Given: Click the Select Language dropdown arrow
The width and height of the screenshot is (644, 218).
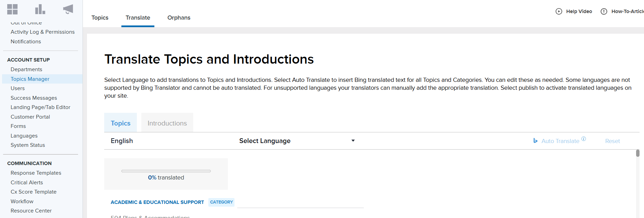Looking at the screenshot, I should pyautogui.click(x=353, y=141).
